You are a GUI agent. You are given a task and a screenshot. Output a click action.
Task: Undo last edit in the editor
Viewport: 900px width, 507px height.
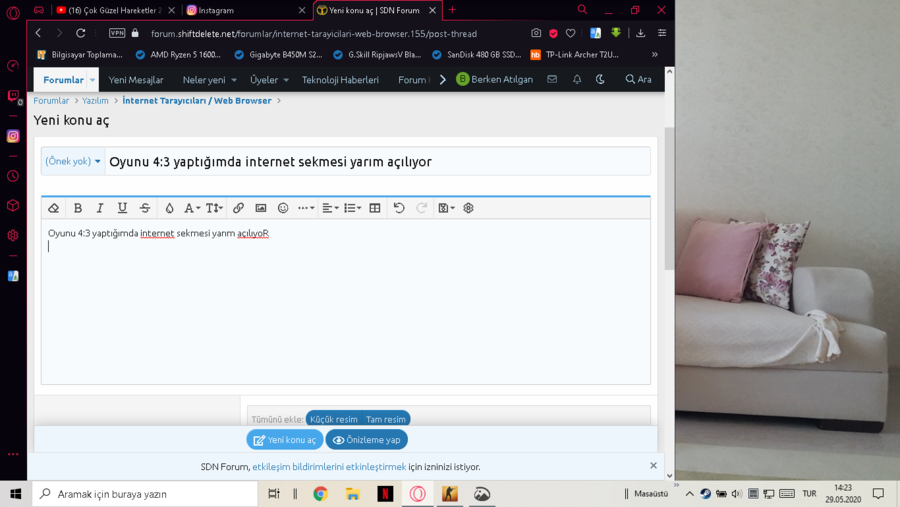(399, 208)
